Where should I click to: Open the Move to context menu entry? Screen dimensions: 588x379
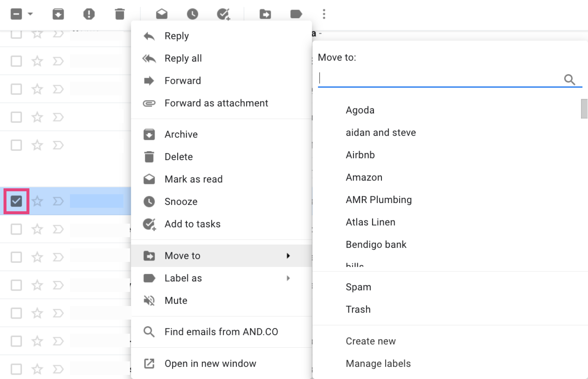point(221,256)
